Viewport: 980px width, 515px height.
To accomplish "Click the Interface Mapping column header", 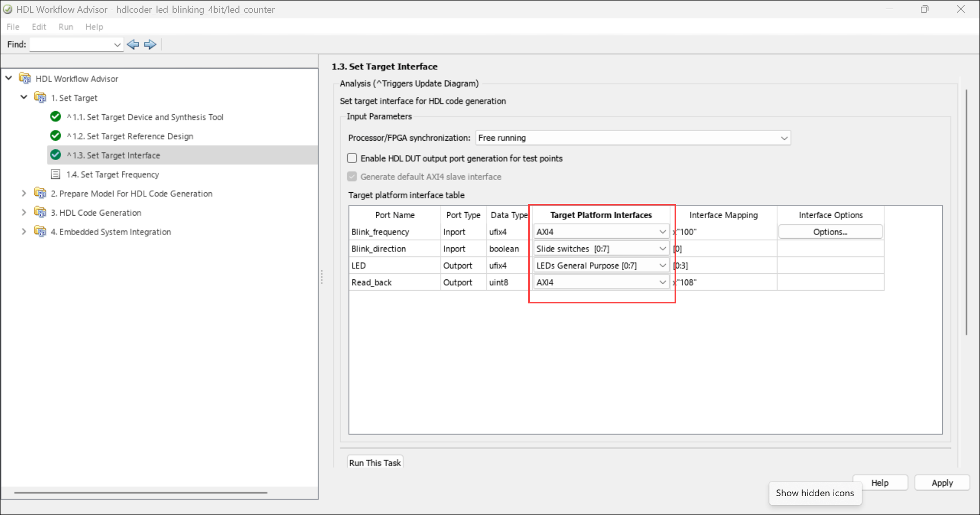I will pyautogui.click(x=724, y=215).
